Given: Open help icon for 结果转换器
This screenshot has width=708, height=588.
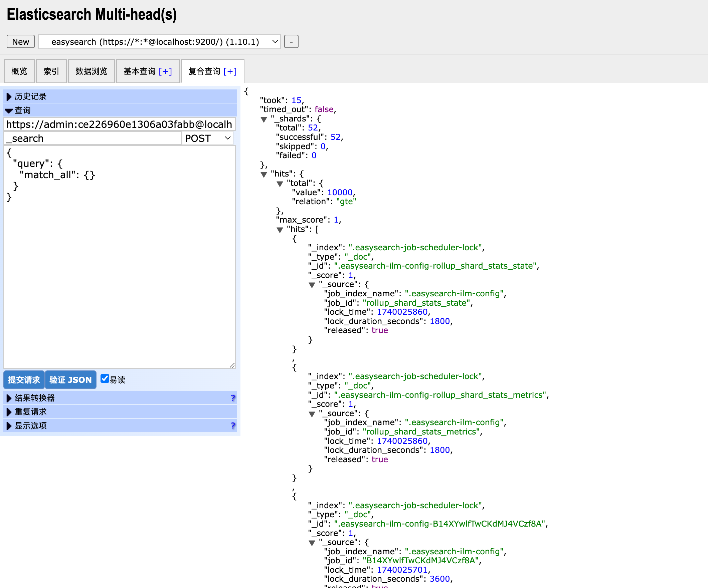Looking at the screenshot, I should click(233, 398).
